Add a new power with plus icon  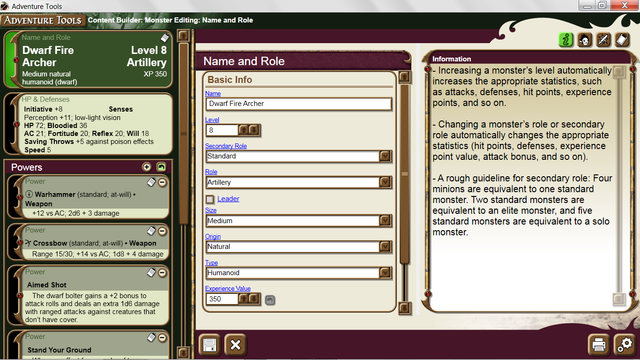coord(147,167)
